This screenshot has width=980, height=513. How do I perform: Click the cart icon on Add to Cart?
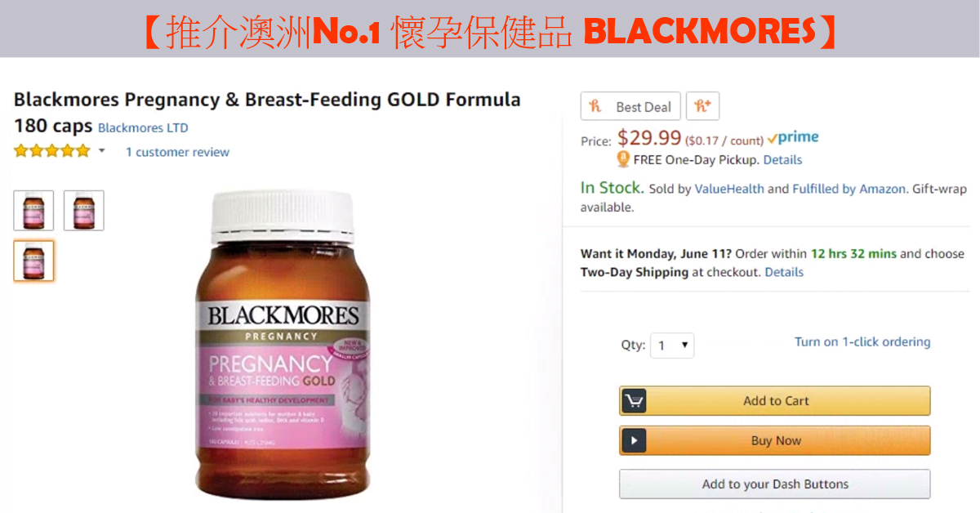coord(635,401)
